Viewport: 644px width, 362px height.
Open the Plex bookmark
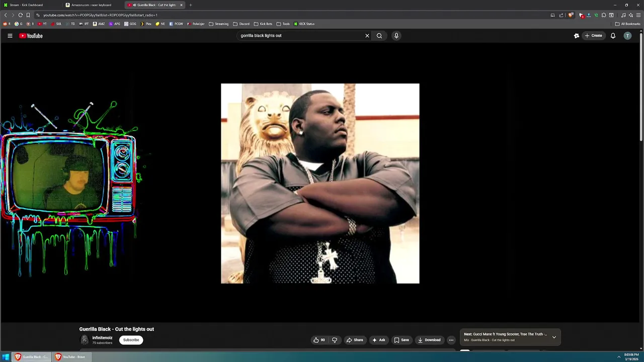point(146,24)
